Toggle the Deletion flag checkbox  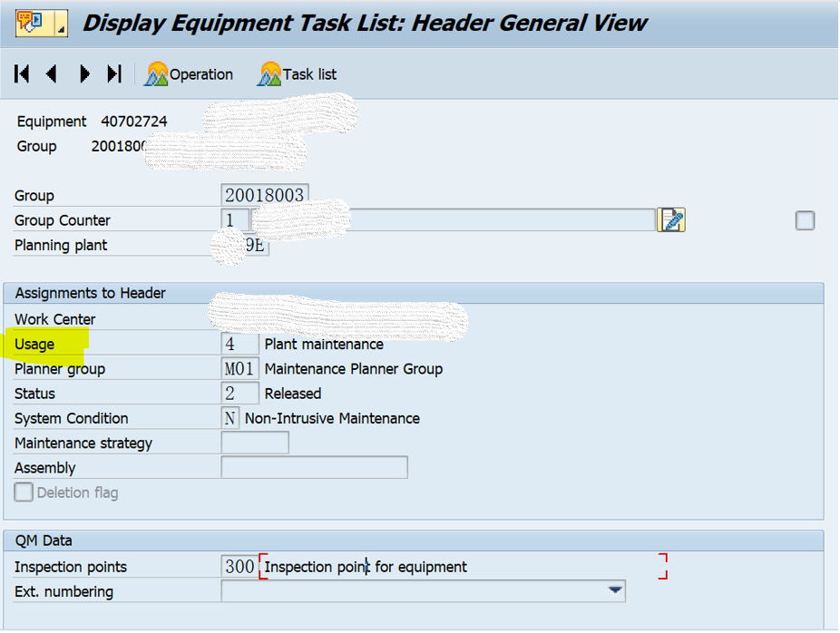23,492
